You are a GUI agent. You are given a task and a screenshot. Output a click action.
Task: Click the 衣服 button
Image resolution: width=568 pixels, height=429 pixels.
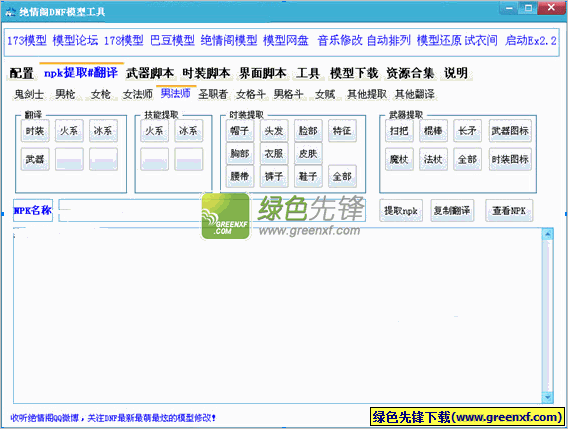point(273,154)
